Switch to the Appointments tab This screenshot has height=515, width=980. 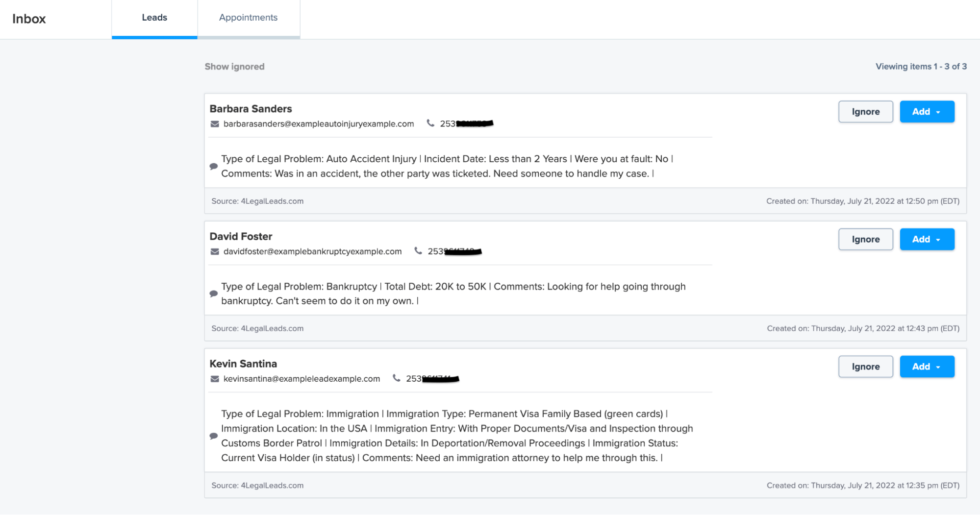pos(249,18)
